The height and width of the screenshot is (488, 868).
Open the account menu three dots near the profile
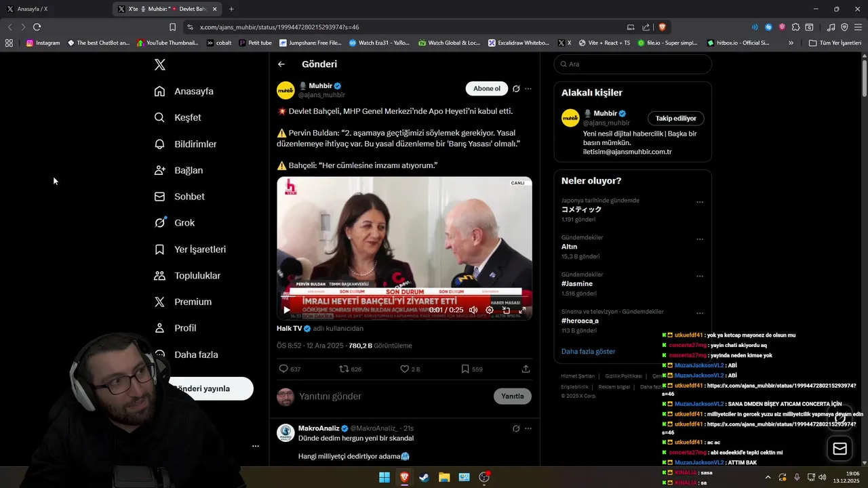tap(256, 446)
